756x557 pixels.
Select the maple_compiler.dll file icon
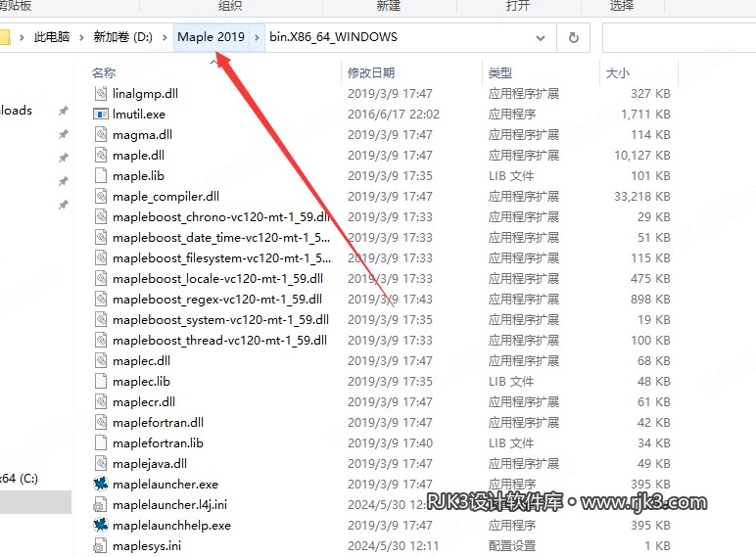point(100,196)
